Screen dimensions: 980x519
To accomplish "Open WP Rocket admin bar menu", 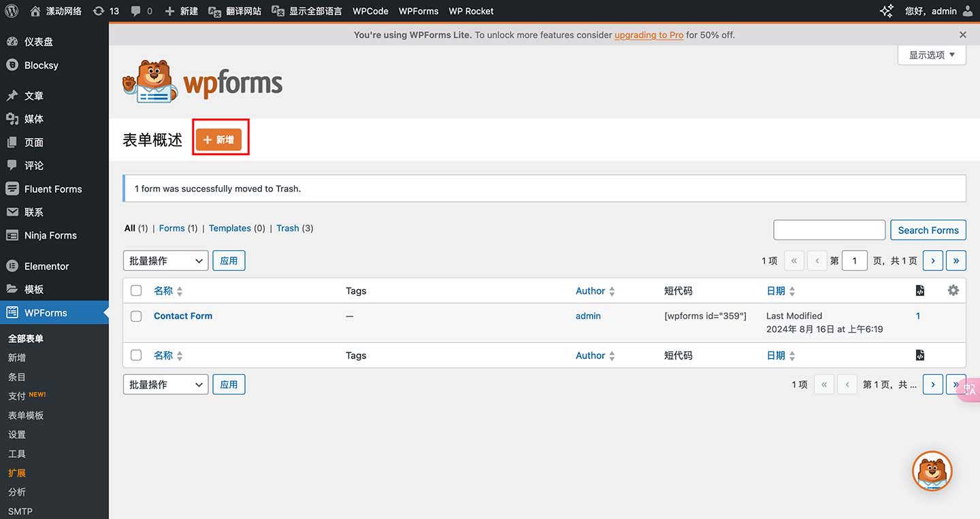I will [471, 11].
